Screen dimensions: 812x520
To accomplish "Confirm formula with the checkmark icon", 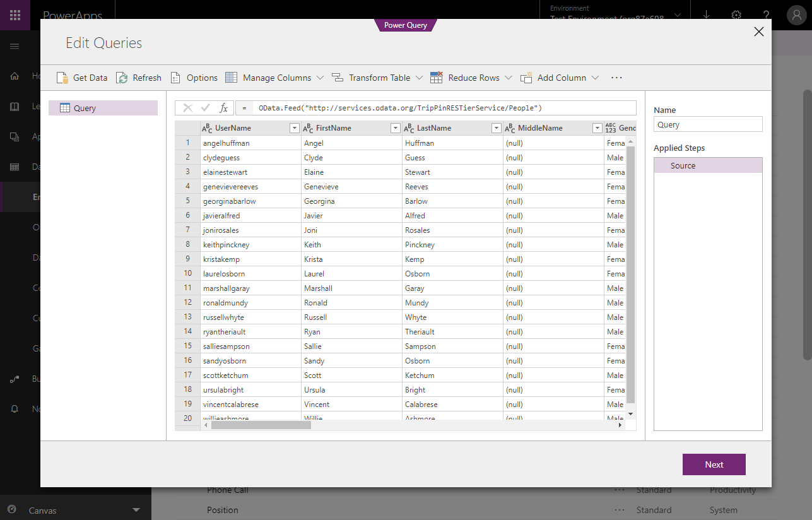I will (204, 107).
